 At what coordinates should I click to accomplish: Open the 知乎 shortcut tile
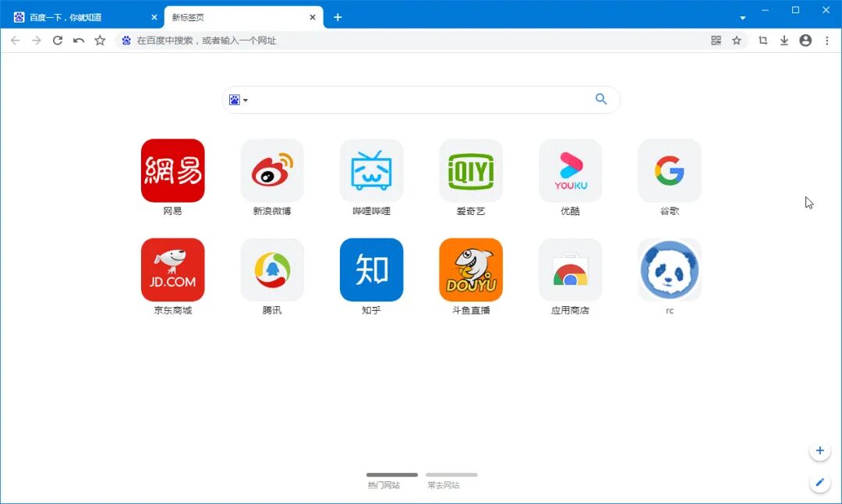click(371, 270)
